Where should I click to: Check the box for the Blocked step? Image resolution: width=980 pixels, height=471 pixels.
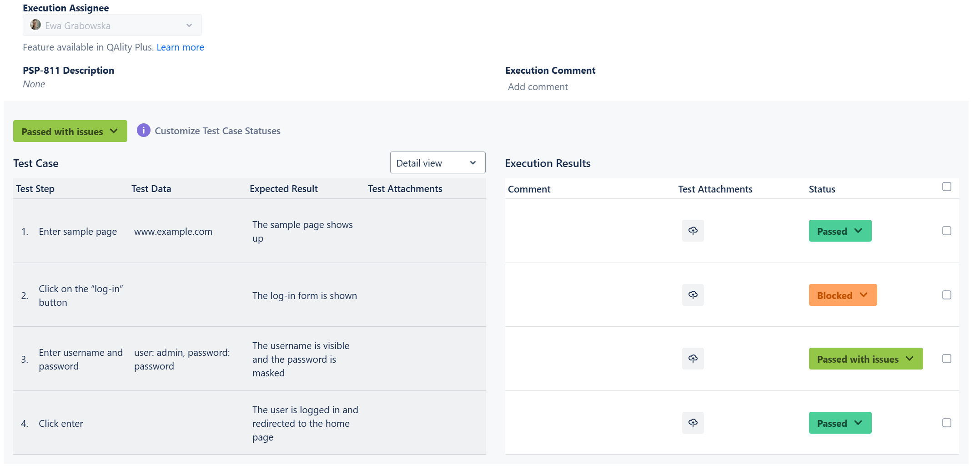point(947,295)
